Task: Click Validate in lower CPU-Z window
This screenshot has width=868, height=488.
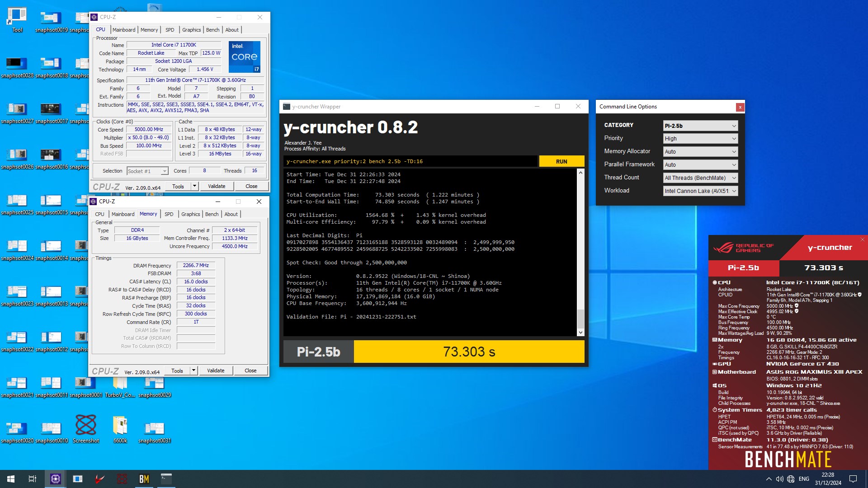Action: pyautogui.click(x=216, y=371)
